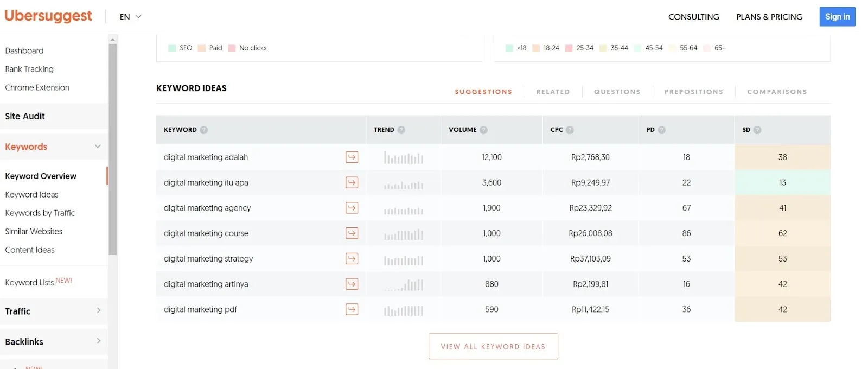Screen dimensions: 868x369
Task: Click CPC value Rp26,008,08
Action: (x=590, y=233)
